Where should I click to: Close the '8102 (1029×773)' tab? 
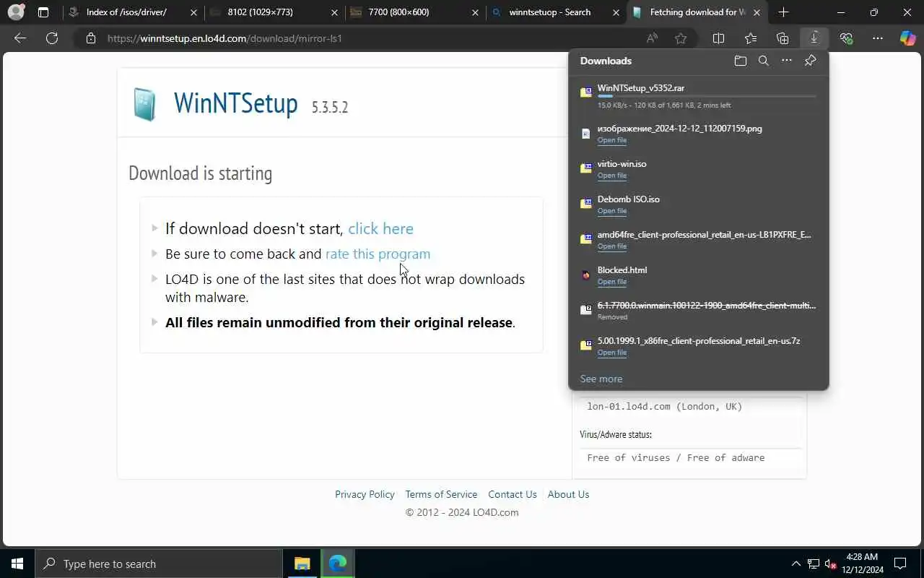pyautogui.click(x=334, y=12)
